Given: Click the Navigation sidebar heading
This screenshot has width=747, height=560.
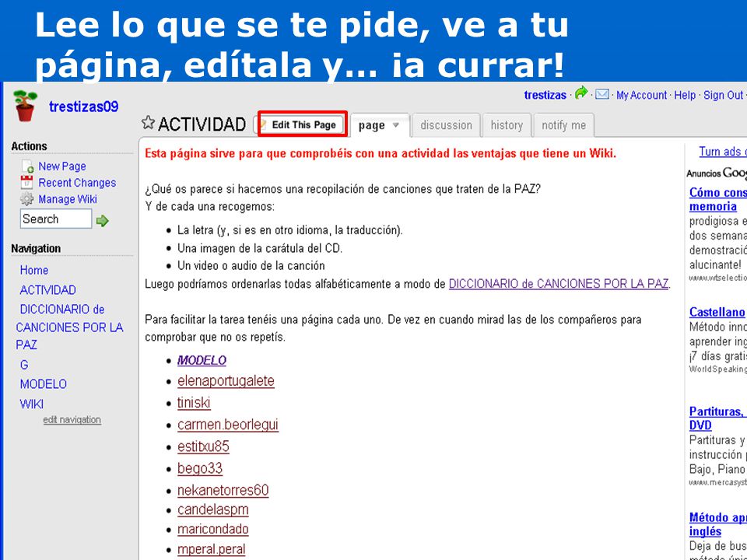Looking at the screenshot, I should [36, 249].
